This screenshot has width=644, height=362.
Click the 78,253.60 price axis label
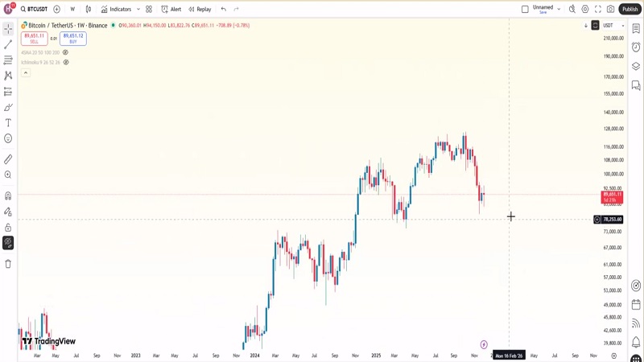pyautogui.click(x=613, y=220)
